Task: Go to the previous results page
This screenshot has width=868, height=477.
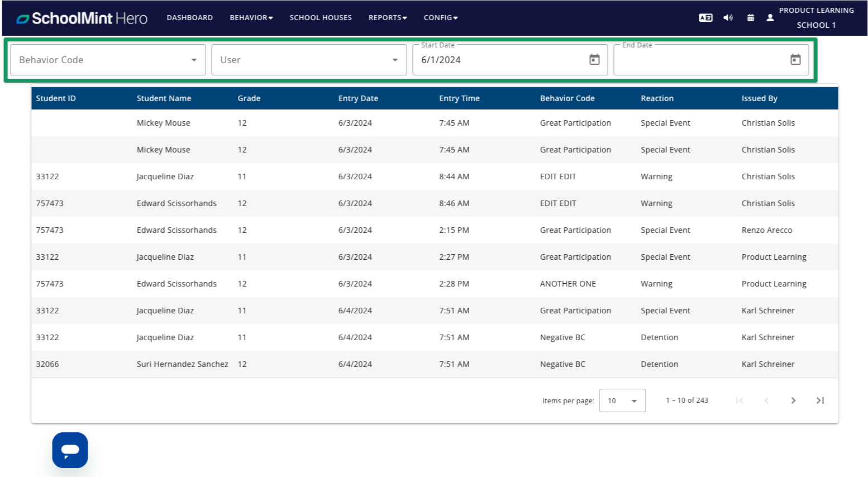Action: 766,400
